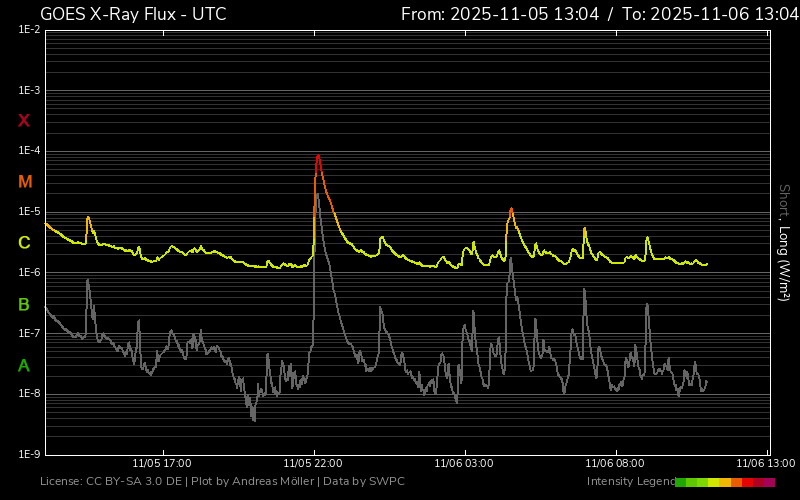Click the 11/05 17:00 time axis label
The height and width of the screenshot is (500, 800).
pyautogui.click(x=162, y=463)
